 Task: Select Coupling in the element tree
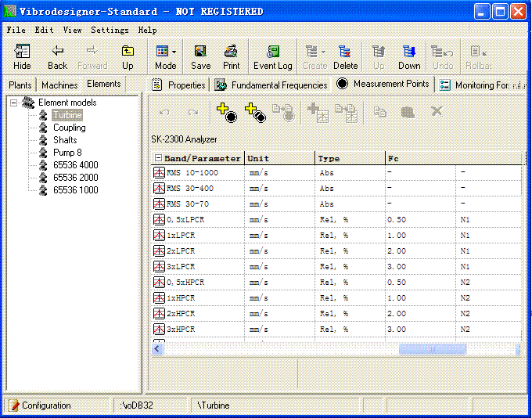69,128
